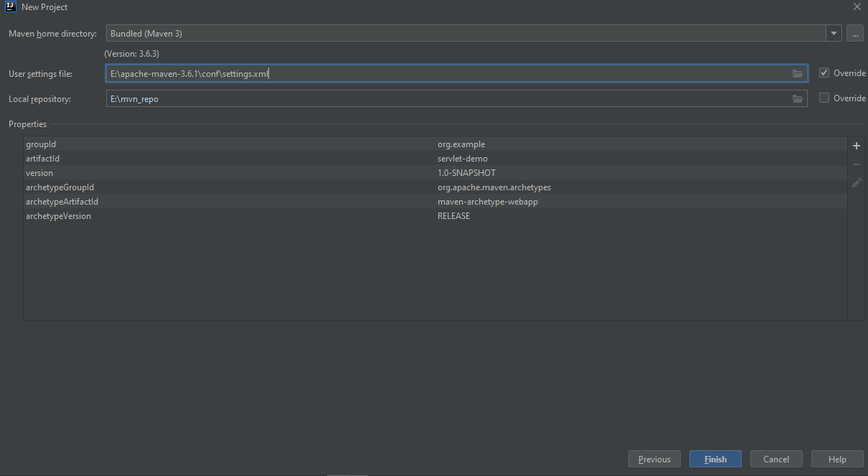
Task: Click into the User settings file field
Action: click(456, 73)
